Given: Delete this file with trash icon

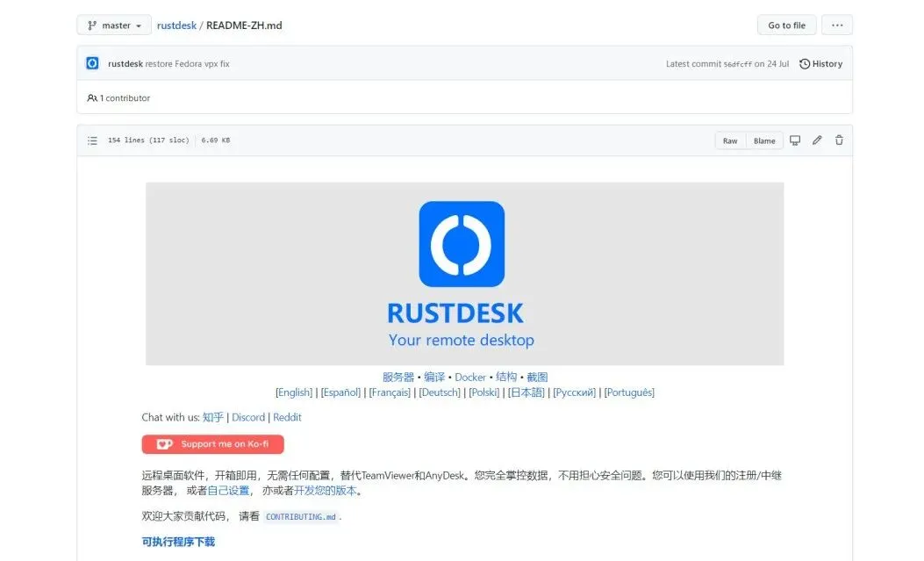Looking at the screenshot, I should click(x=839, y=140).
